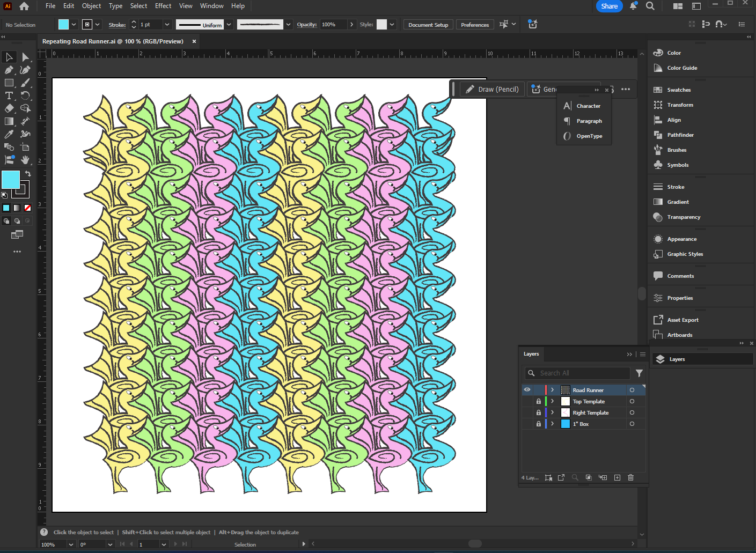Viewport: 756px width, 553px height.
Task: Click the Delete Selection trash icon in Layers
Action: tap(630, 477)
